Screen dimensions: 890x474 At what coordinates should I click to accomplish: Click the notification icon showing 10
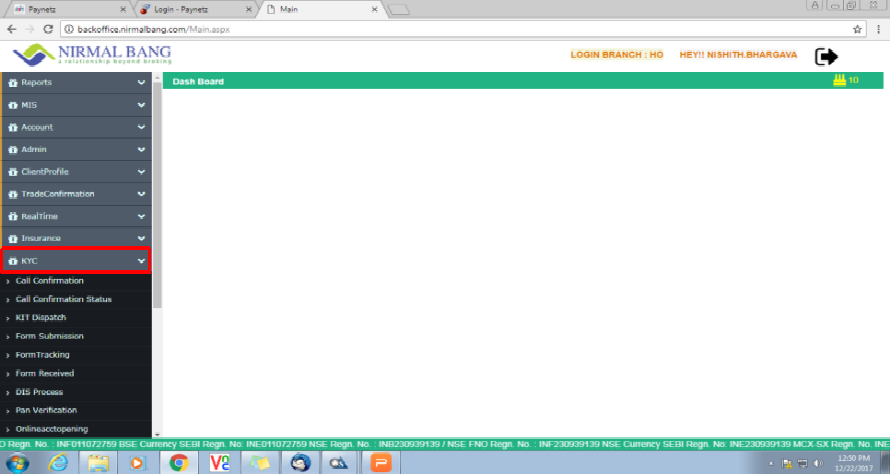pyautogui.click(x=844, y=81)
